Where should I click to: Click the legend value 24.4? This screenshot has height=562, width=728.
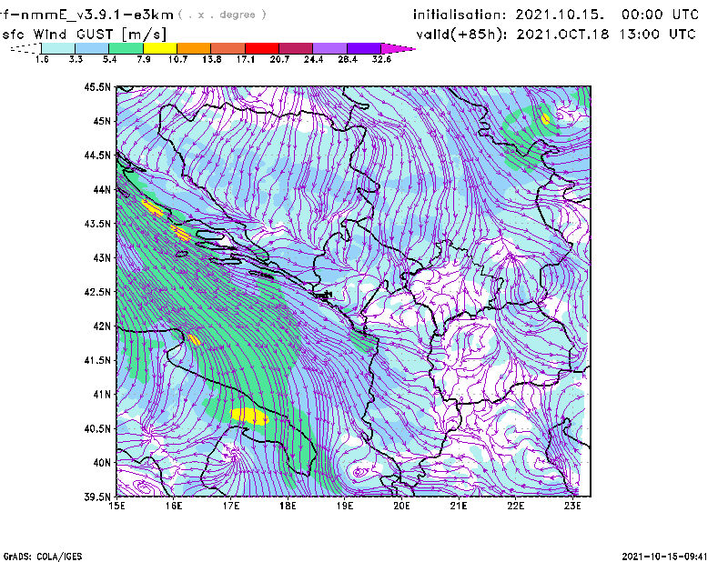(313, 59)
